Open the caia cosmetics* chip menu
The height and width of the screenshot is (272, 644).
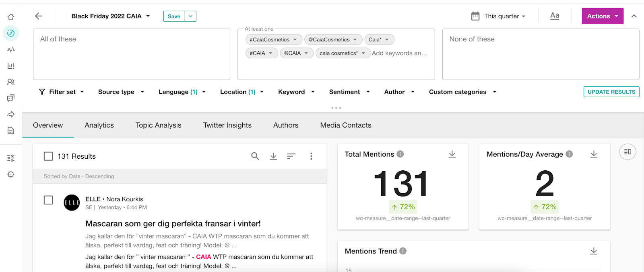click(x=363, y=53)
